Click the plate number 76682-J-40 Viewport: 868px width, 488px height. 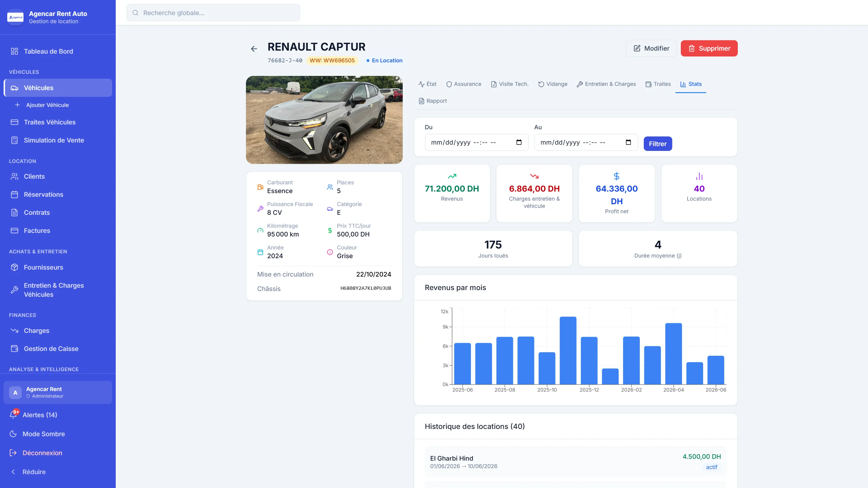[285, 61]
